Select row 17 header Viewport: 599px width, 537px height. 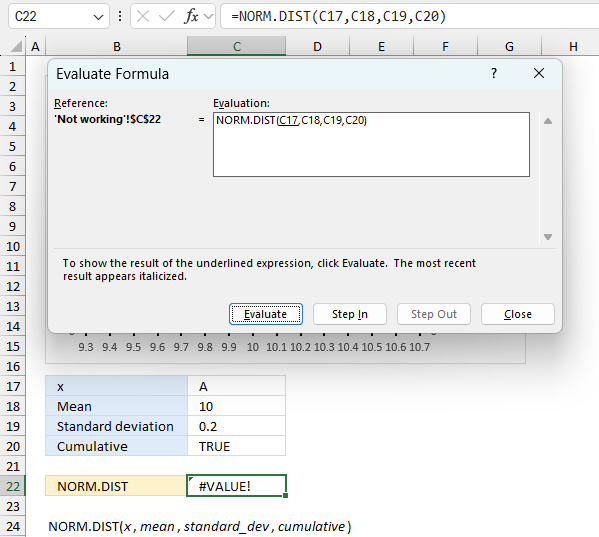pos(13,386)
